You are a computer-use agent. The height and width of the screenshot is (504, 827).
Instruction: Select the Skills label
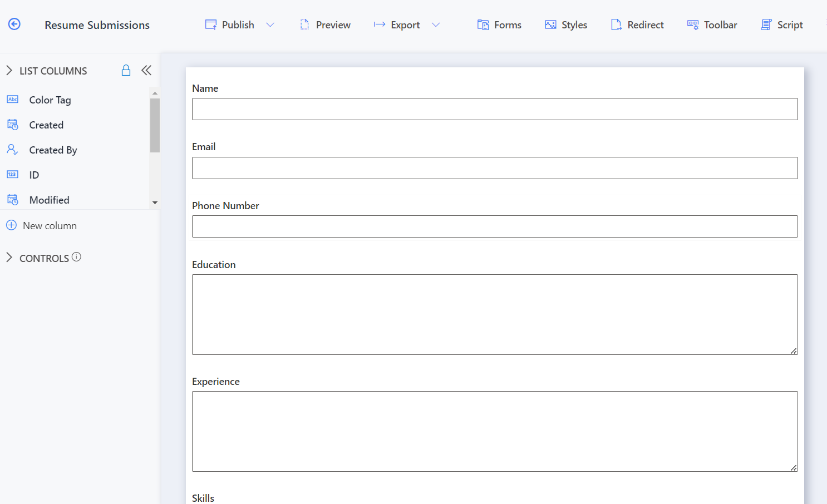(203, 498)
